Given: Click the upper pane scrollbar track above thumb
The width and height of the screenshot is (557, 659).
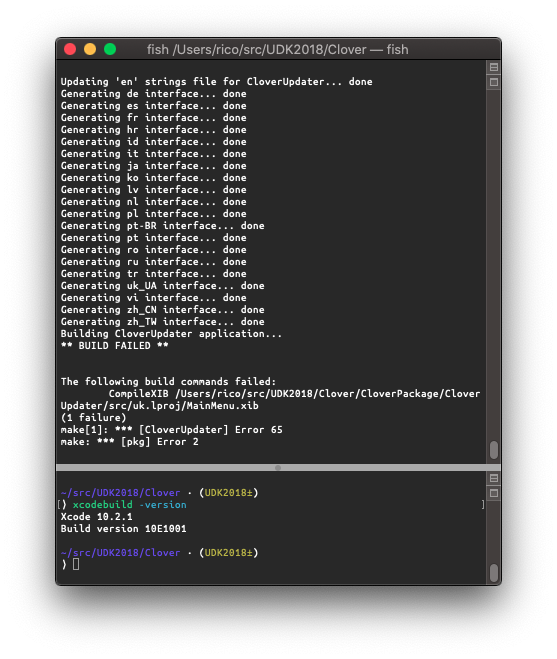Looking at the screenshot, I should pyautogui.click(x=494, y=261).
